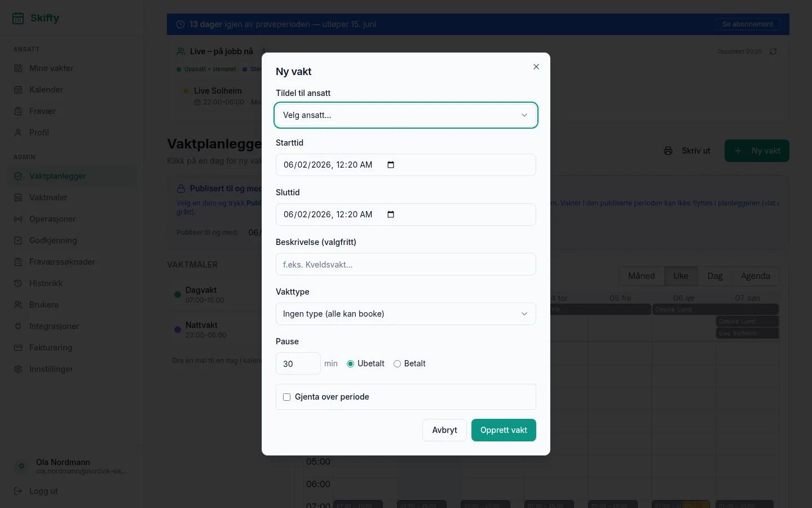Click the Godkjenning sidebar icon
812x508 pixels.
tap(18, 240)
